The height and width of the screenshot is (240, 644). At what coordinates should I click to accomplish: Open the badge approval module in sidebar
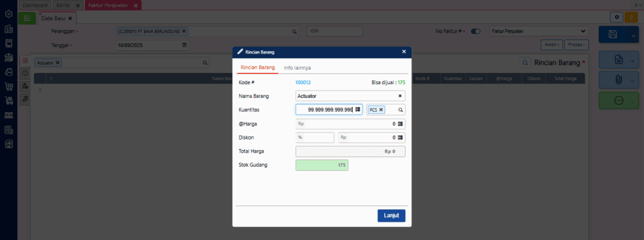8,144
